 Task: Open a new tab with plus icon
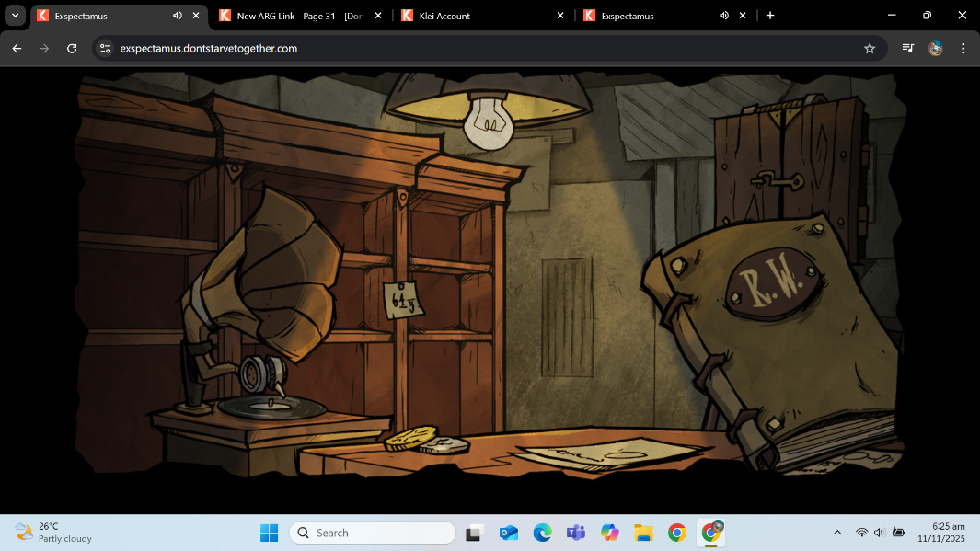pyautogui.click(x=770, y=16)
